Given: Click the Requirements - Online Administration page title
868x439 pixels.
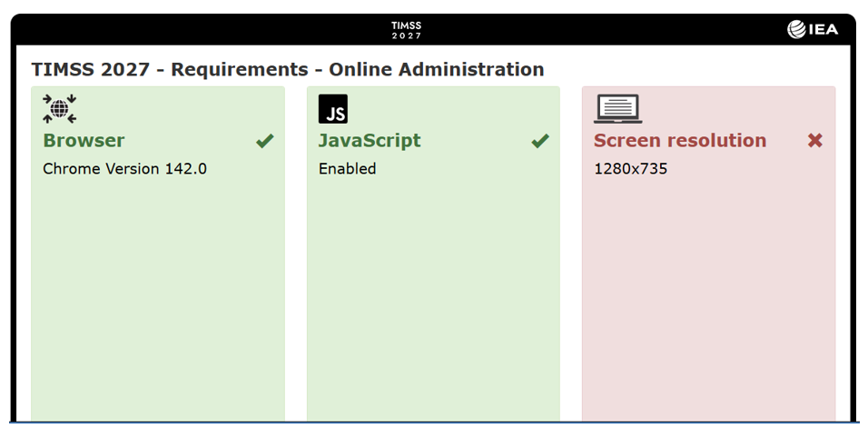Looking at the screenshot, I should click(287, 69).
